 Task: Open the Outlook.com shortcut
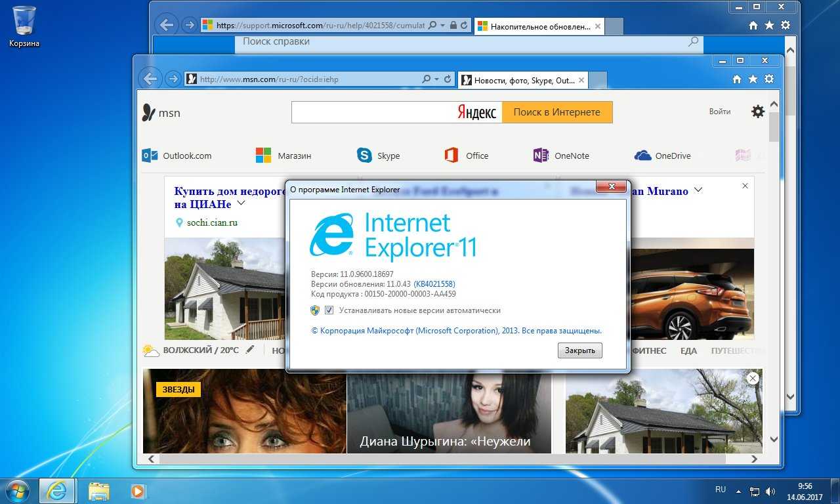pos(177,156)
